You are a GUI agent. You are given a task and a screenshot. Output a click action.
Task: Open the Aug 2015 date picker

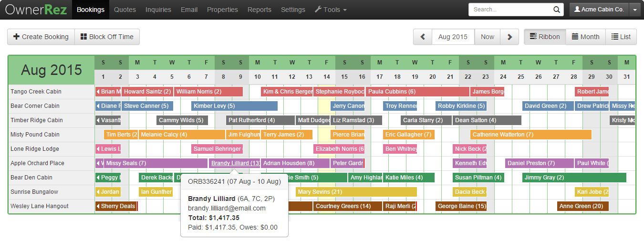(x=453, y=37)
